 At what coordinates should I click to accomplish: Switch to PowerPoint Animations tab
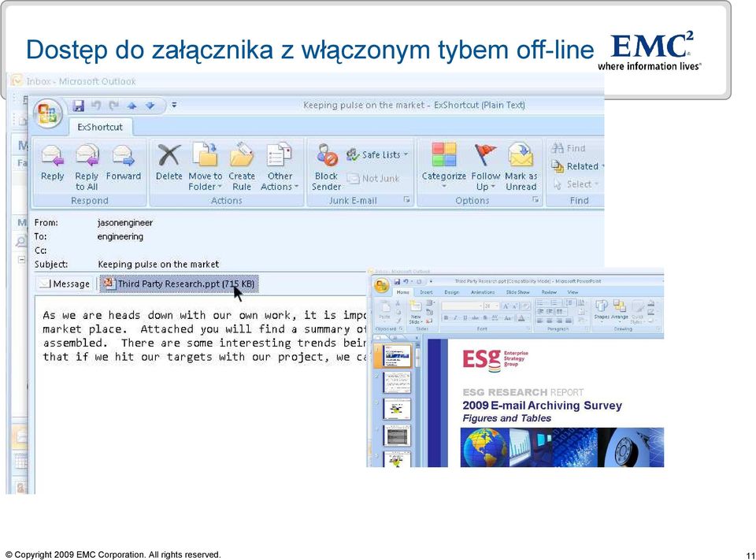[483, 292]
